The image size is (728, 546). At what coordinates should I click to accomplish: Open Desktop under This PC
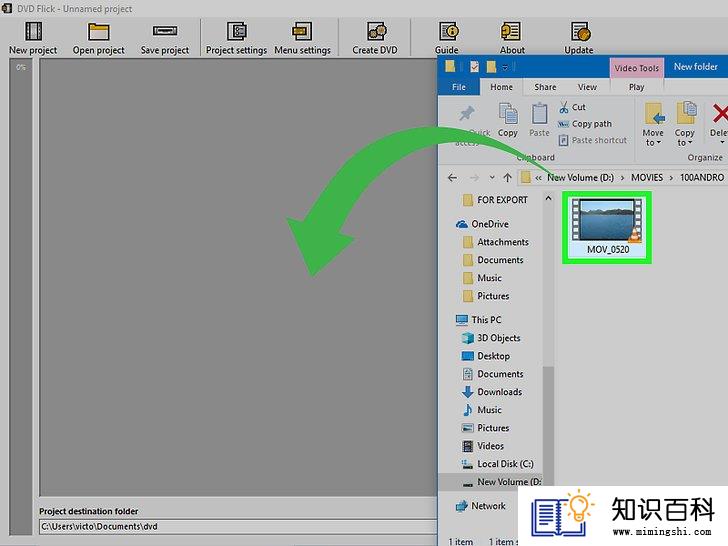486,356
